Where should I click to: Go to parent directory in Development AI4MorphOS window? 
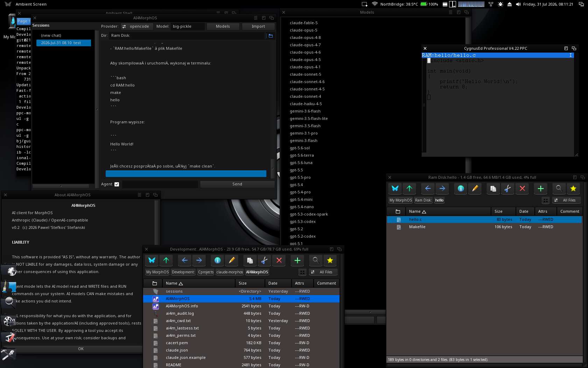pos(166,260)
